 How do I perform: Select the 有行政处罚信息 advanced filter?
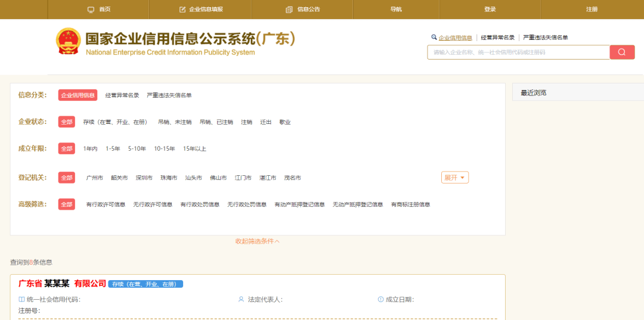(200, 205)
